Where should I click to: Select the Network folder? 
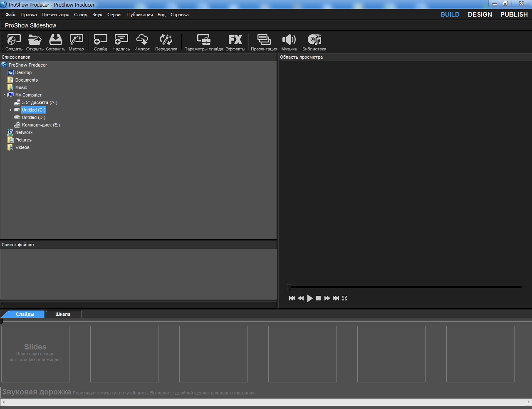pyautogui.click(x=24, y=132)
